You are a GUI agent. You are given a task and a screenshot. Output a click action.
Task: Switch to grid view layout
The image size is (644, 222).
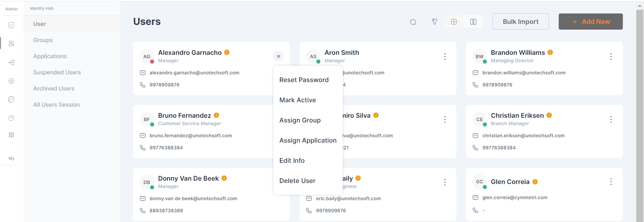pyautogui.click(x=454, y=22)
